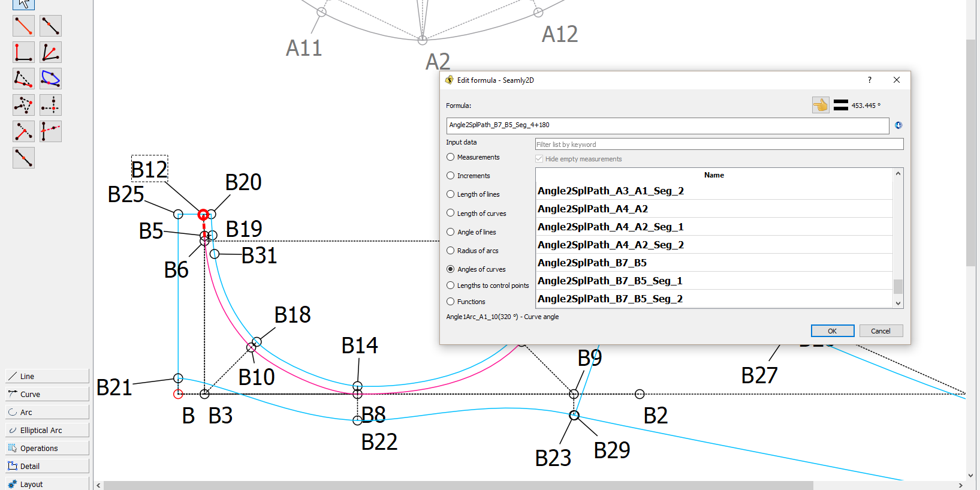Click the pointing hand icon beside formula result
980x490 pixels.
pyautogui.click(x=821, y=106)
